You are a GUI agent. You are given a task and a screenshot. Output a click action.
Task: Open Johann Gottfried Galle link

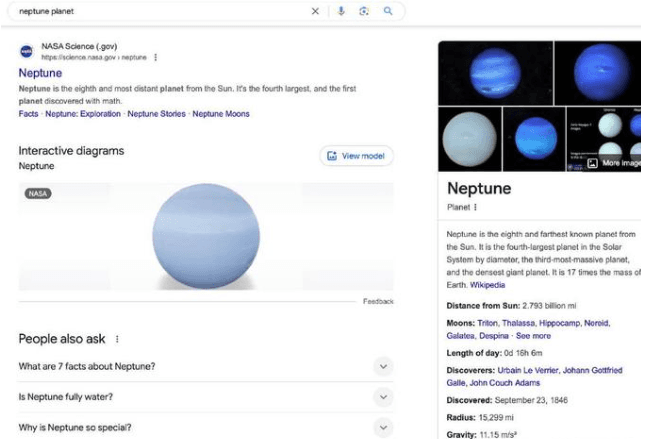pyautogui.click(x=534, y=376)
